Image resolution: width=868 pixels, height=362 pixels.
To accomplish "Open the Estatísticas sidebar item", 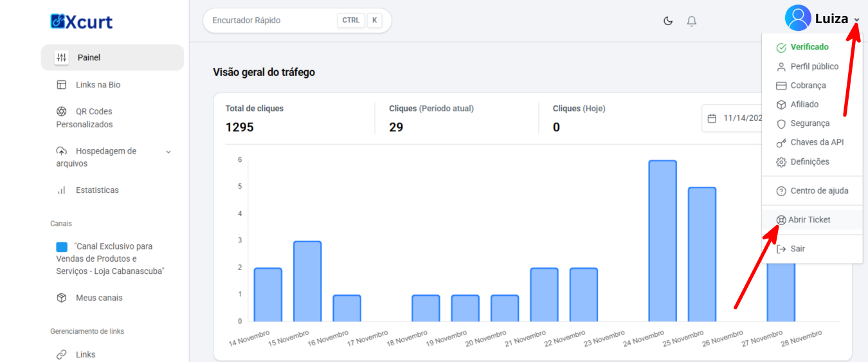I will click(x=97, y=190).
